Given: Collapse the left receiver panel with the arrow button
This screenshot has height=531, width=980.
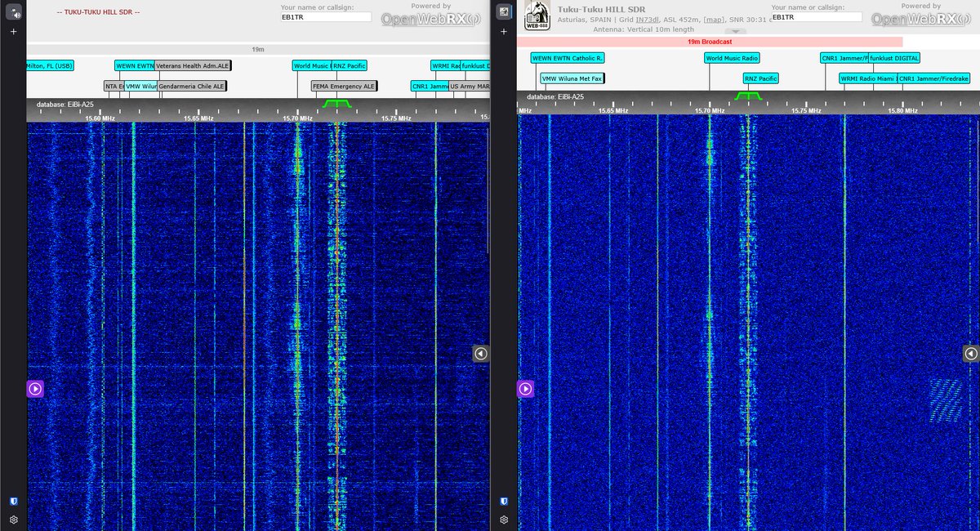Looking at the screenshot, I should 480,353.
